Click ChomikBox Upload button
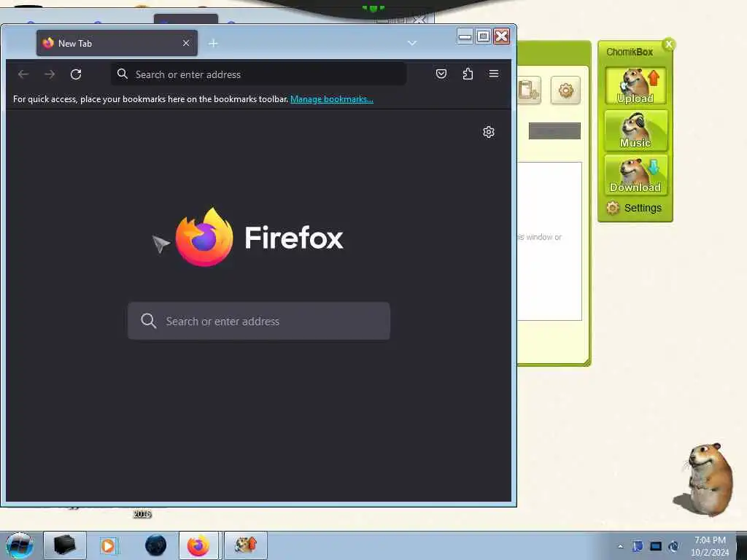747x560 pixels. pos(635,86)
